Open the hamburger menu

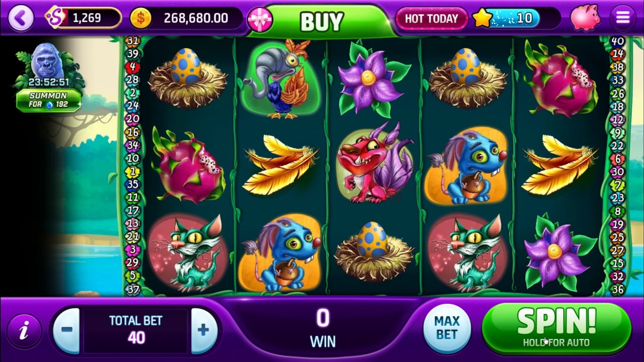click(623, 18)
